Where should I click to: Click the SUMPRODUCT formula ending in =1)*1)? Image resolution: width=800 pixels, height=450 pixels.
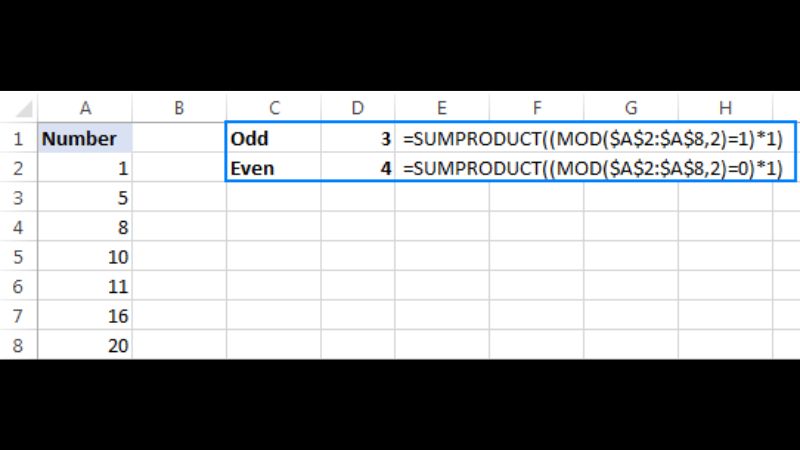pos(591,139)
